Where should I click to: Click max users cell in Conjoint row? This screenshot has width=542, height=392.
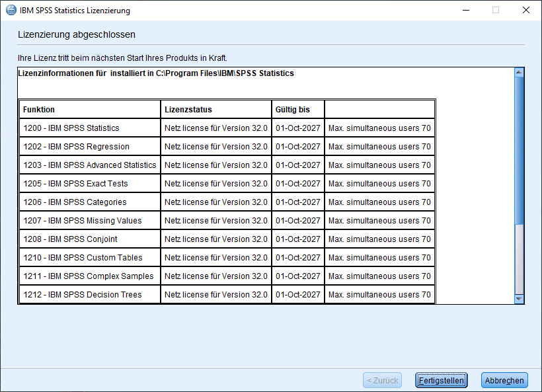[x=379, y=239]
